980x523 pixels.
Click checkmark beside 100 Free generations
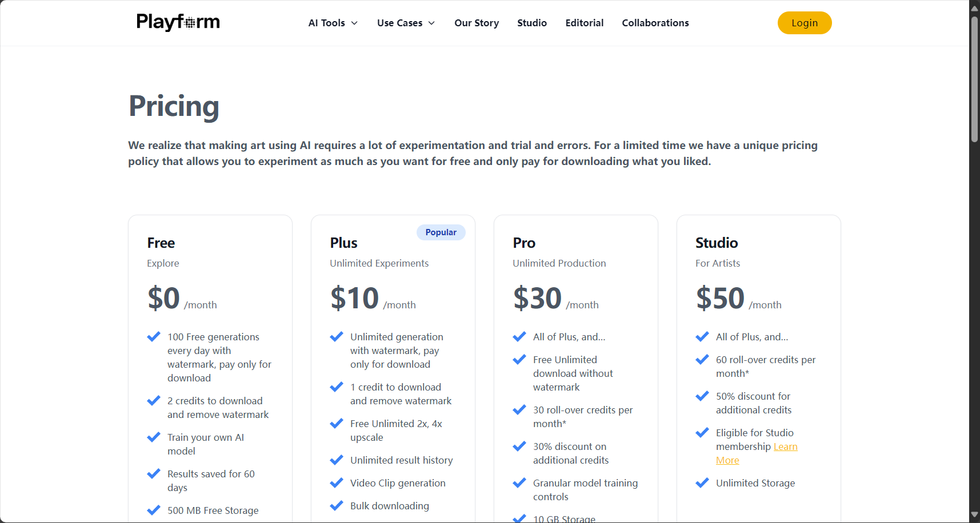[154, 337]
